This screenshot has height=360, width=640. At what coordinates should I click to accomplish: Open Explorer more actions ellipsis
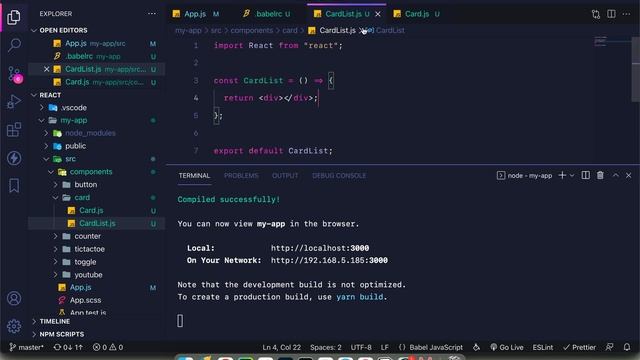tap(152, 13)
